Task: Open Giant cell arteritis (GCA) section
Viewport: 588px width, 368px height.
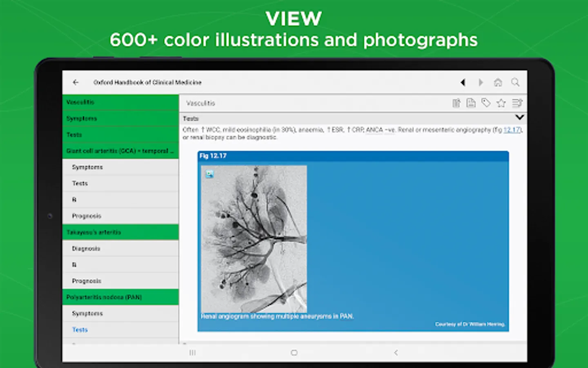Action: click(120, 151)
